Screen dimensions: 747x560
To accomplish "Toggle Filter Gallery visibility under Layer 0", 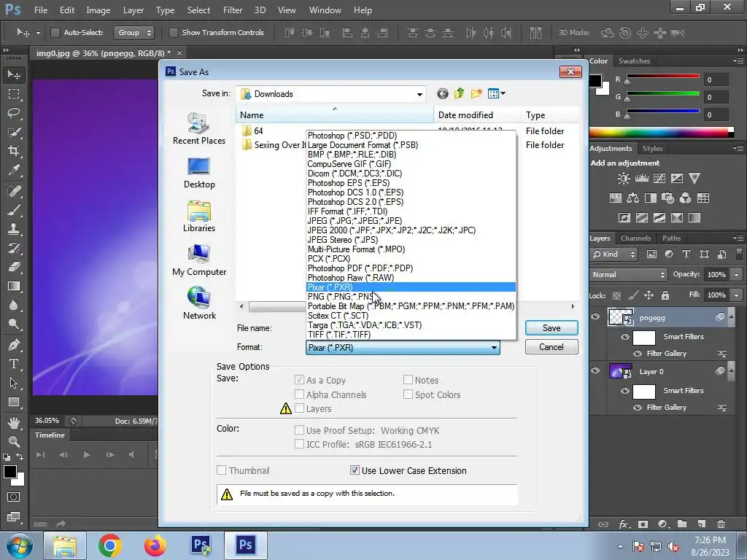I will [x=638, y=407].
